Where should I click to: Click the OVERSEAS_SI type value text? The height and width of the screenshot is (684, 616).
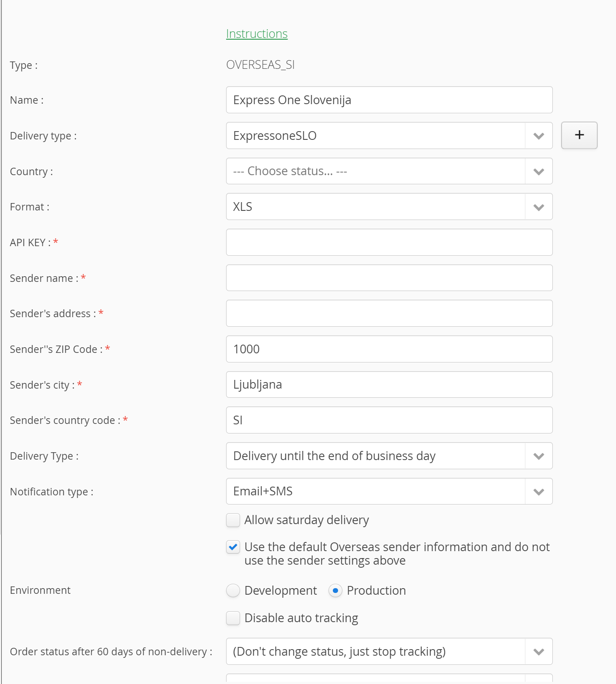pos(261,65)
